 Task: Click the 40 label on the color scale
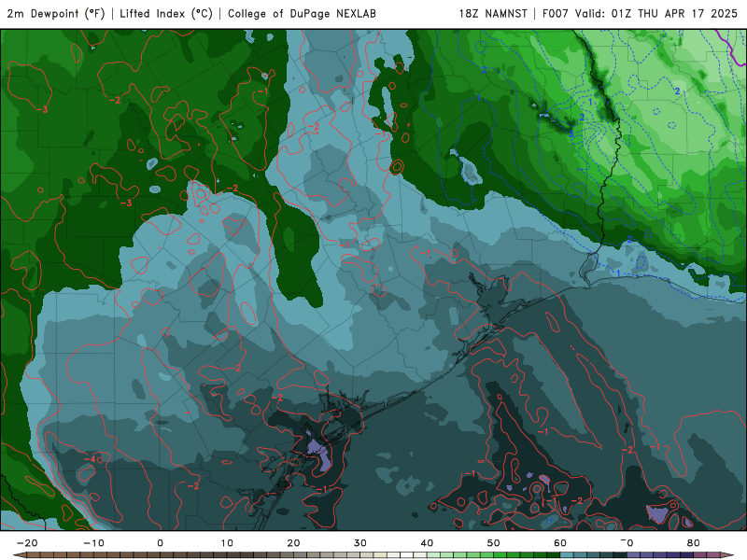point(427,543)
